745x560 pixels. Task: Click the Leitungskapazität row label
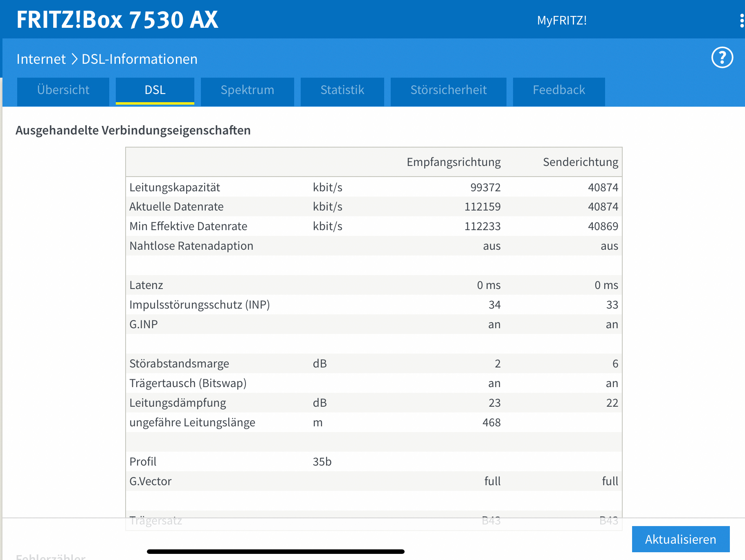(x=175, y=187)
